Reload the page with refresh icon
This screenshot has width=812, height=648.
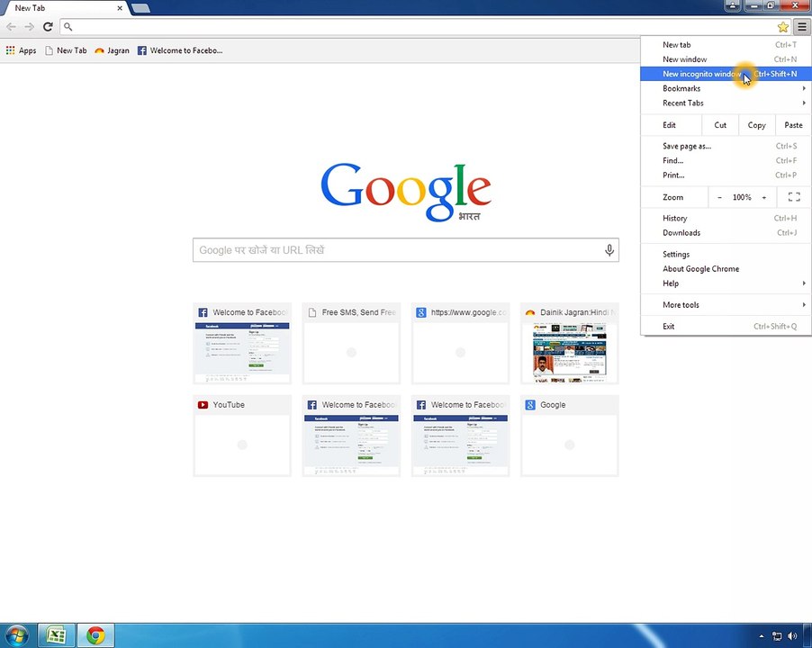coord(48,27)
